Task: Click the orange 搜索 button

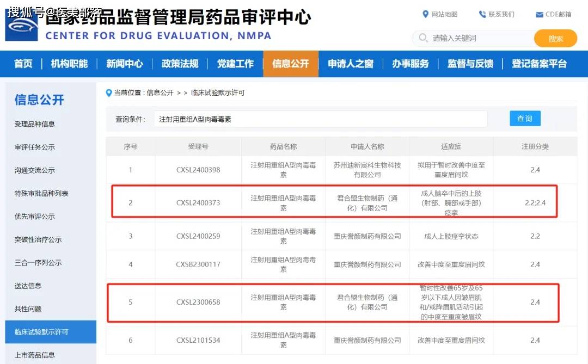Action: point(555,38)
